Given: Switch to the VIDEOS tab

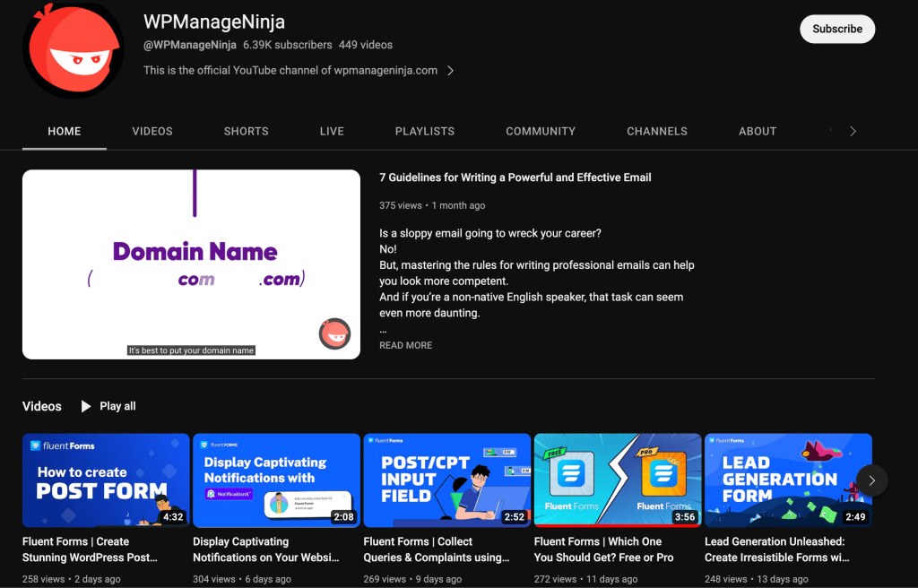Looking at the screenshot, I should point(152,131).
